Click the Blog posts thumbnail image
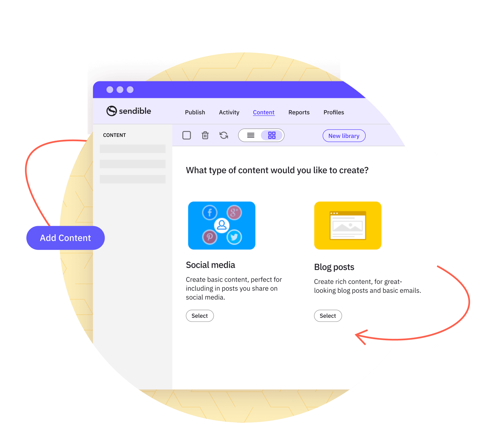 coord(348,226)
